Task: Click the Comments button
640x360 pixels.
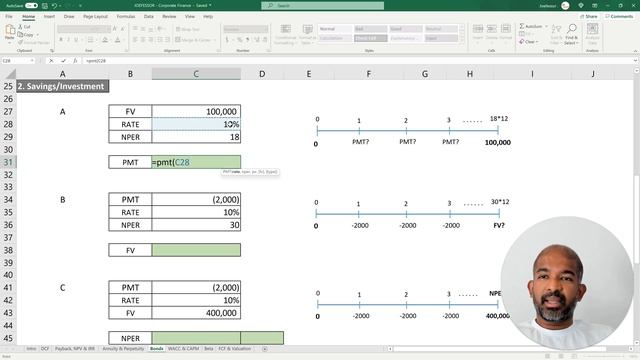Action: pyautogui.click(x=619, y=17)
